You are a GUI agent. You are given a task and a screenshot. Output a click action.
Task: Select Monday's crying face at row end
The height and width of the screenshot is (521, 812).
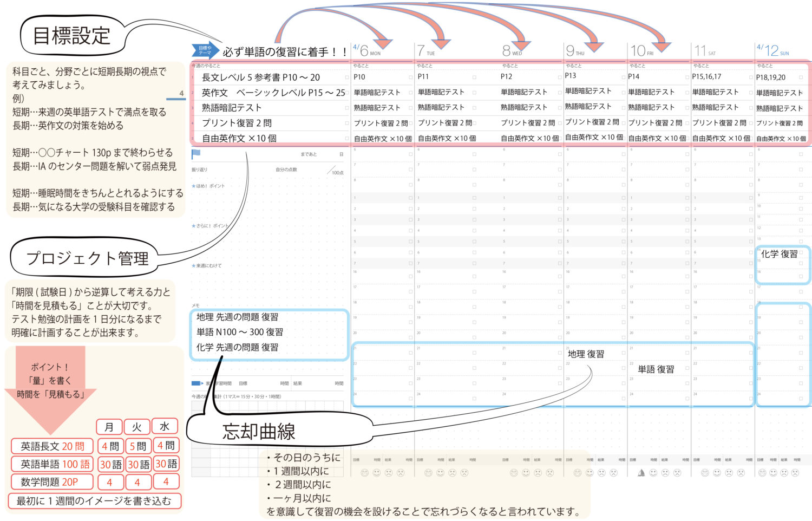(x=401, y=473)
